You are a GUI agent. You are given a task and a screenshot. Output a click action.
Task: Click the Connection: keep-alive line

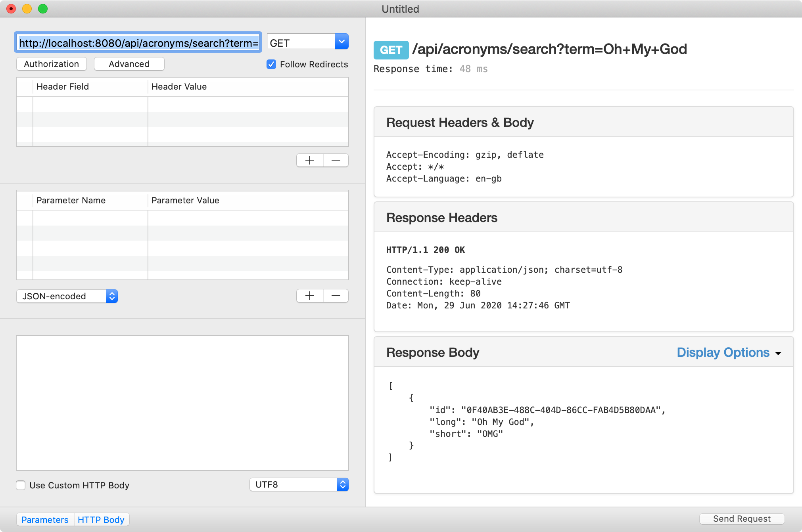point(444,281)
